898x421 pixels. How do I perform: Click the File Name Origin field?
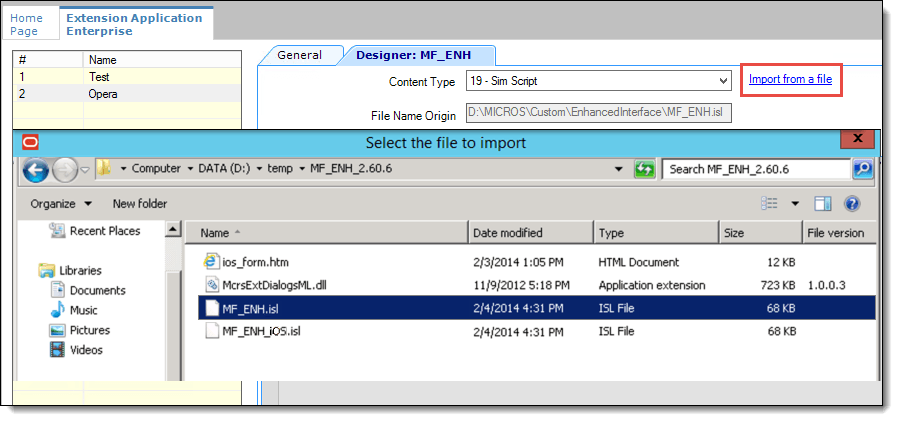[598, 112]
